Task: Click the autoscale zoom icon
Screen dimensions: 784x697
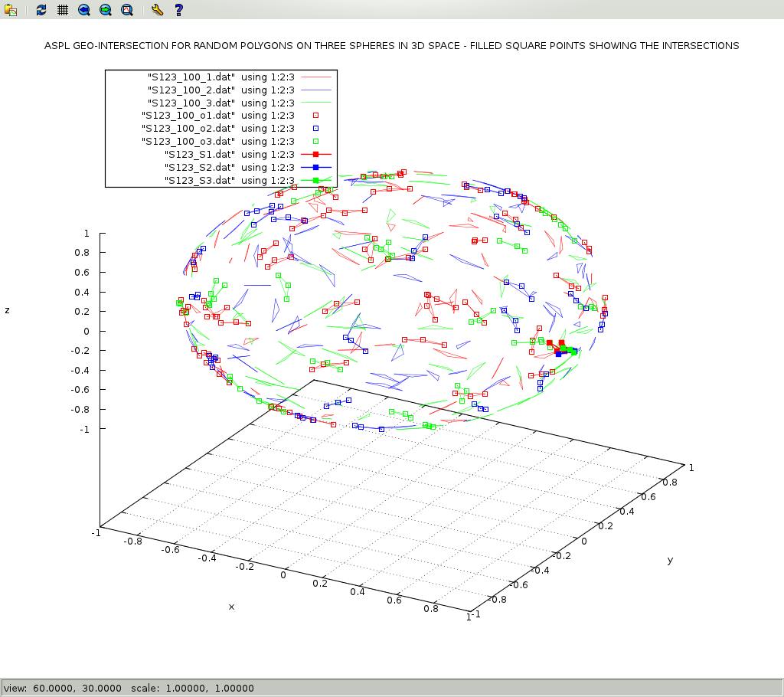Action: pos(127,10)
